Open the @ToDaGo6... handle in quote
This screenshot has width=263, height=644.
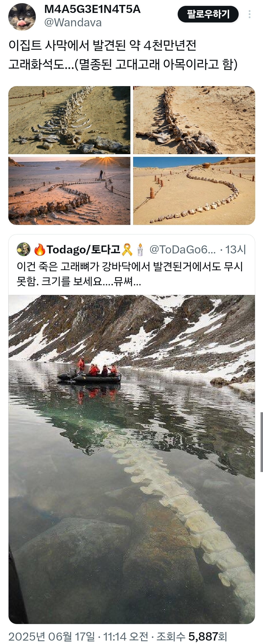pyautogui.click(x=183, y=250)
